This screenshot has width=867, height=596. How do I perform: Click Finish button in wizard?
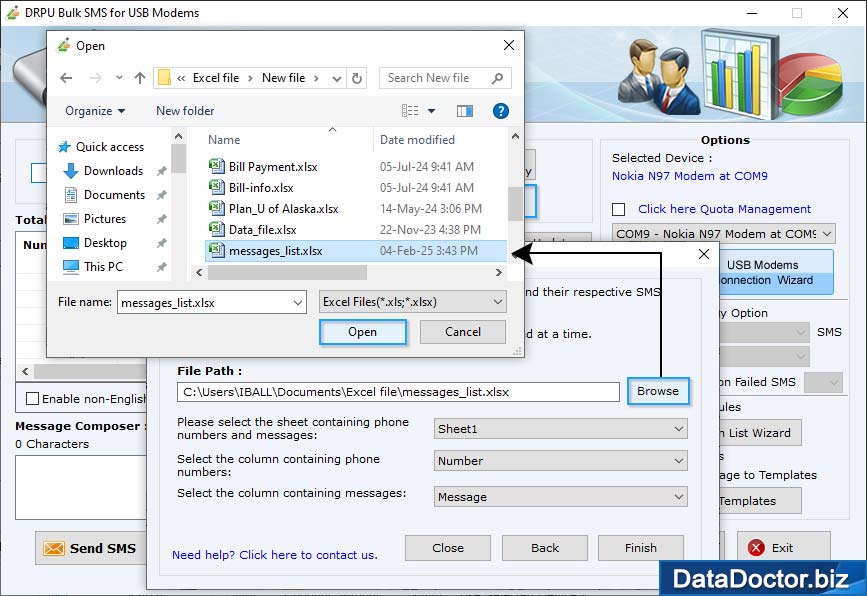(641, 548)
